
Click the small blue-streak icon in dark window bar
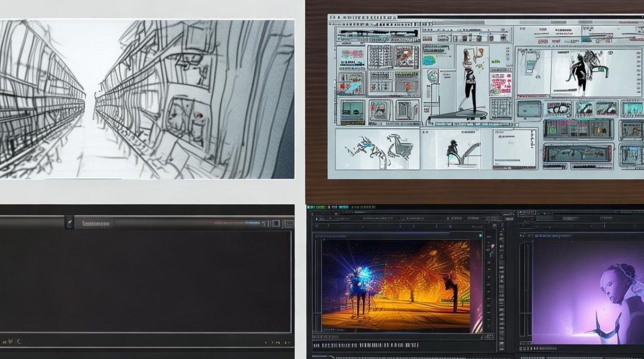click(x=69, y=223)
